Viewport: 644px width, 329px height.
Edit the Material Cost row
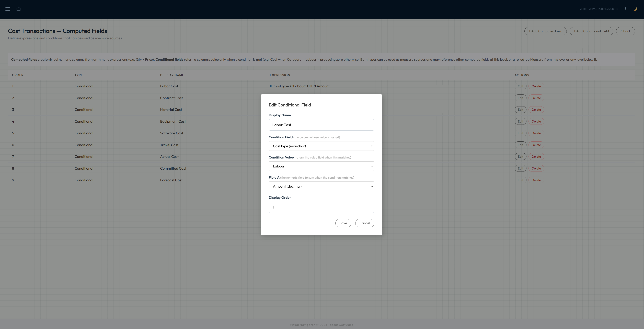(520, 110)
